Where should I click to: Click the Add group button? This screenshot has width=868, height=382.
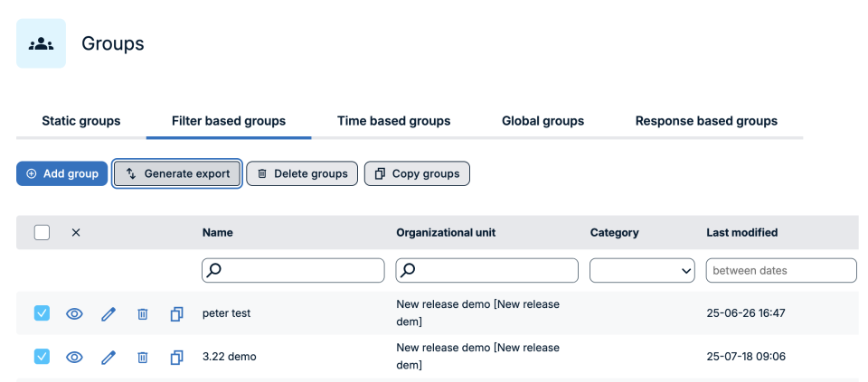[62, 173]
